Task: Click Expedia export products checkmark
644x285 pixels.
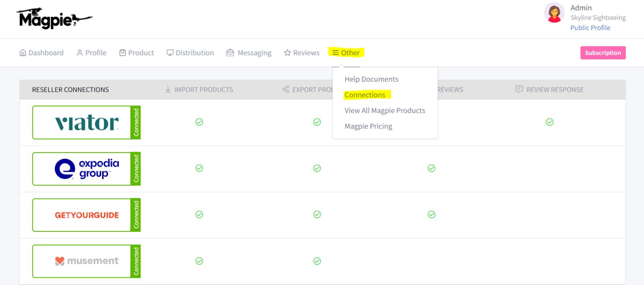Action: click(x=317, y=168)
